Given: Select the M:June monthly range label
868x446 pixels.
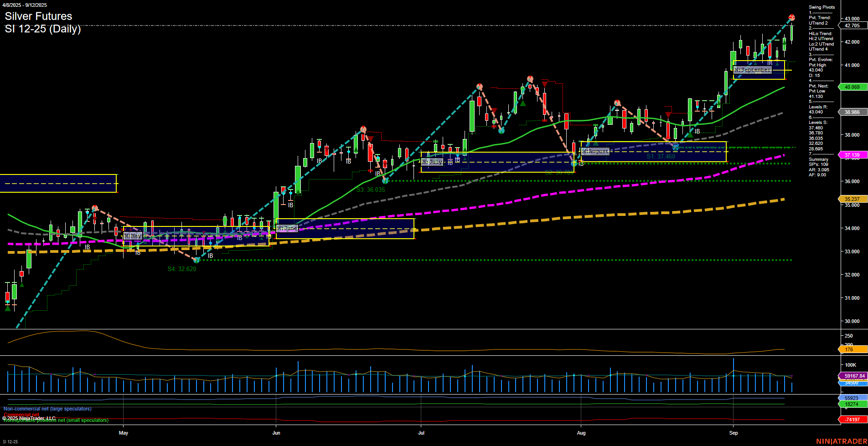Looking at the screenshot, I should pyautogui.click(x=286, y=228).
